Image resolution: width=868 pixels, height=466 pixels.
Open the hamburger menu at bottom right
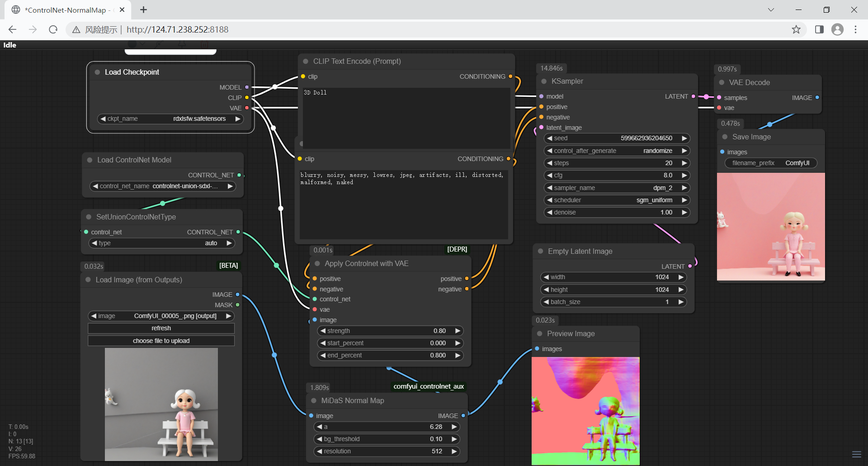coord(856,454)
